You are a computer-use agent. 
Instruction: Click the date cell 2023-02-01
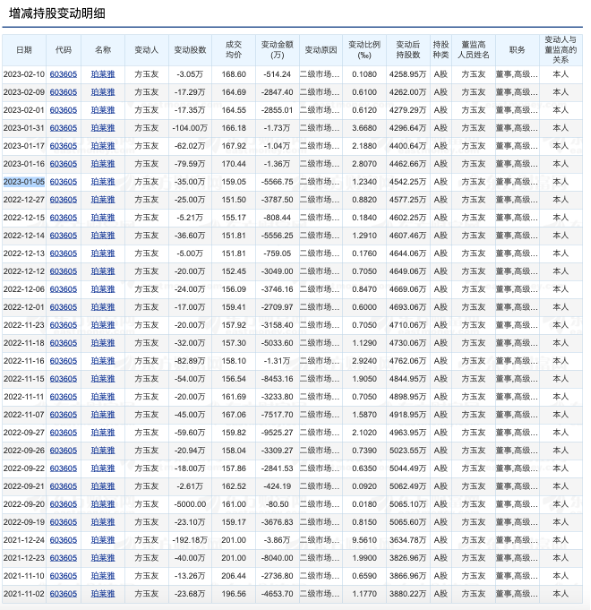pos(24,110)
